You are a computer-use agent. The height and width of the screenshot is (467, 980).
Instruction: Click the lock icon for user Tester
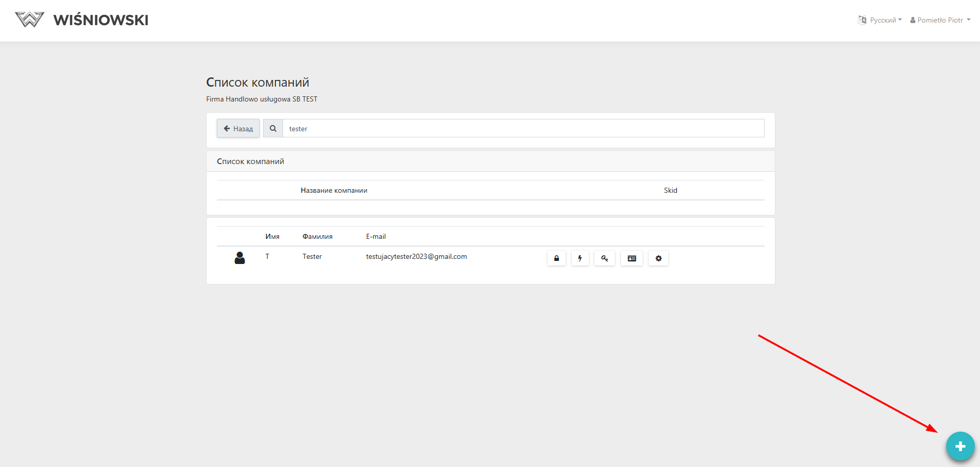[556, 258]
